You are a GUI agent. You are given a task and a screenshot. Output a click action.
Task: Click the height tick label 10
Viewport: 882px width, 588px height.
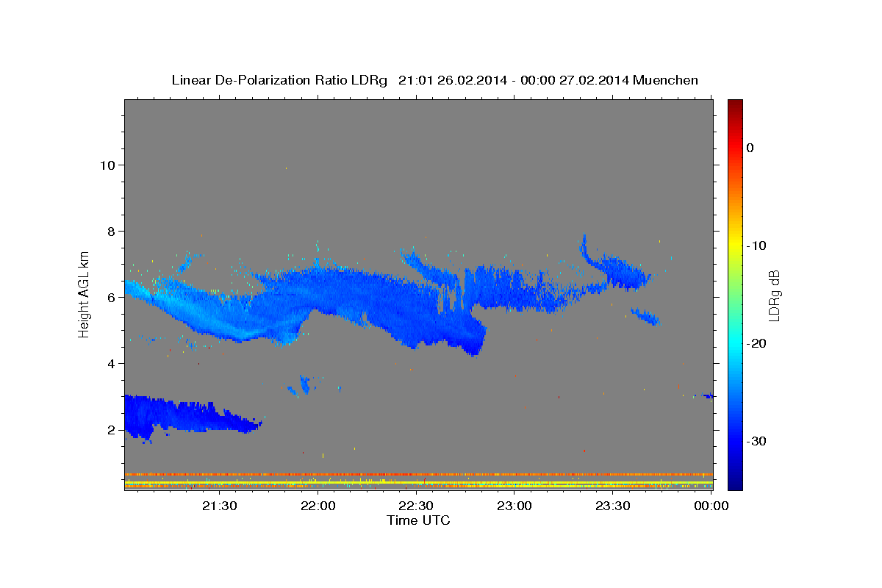click(107, 165)
